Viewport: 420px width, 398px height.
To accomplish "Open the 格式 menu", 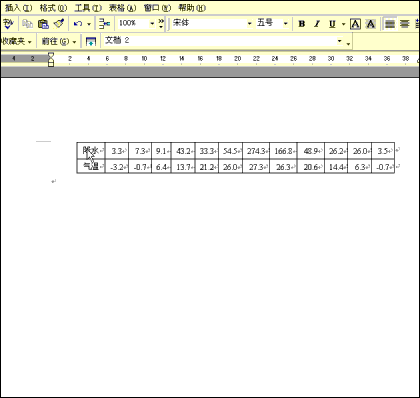I will point(53,8).
